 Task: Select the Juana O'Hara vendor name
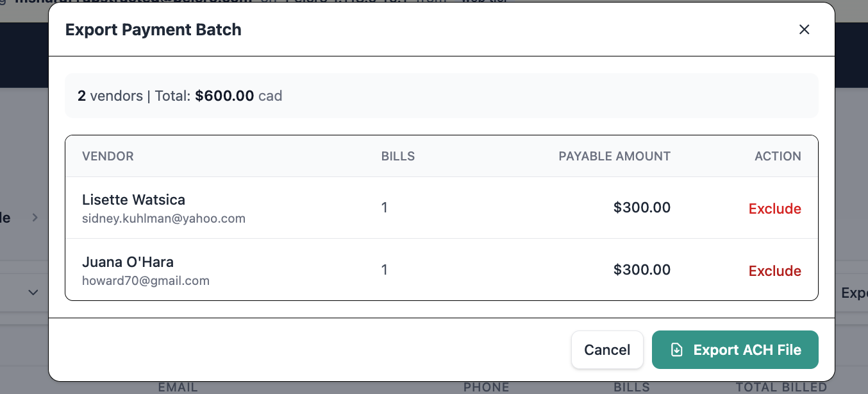click(x=128, y=262)
